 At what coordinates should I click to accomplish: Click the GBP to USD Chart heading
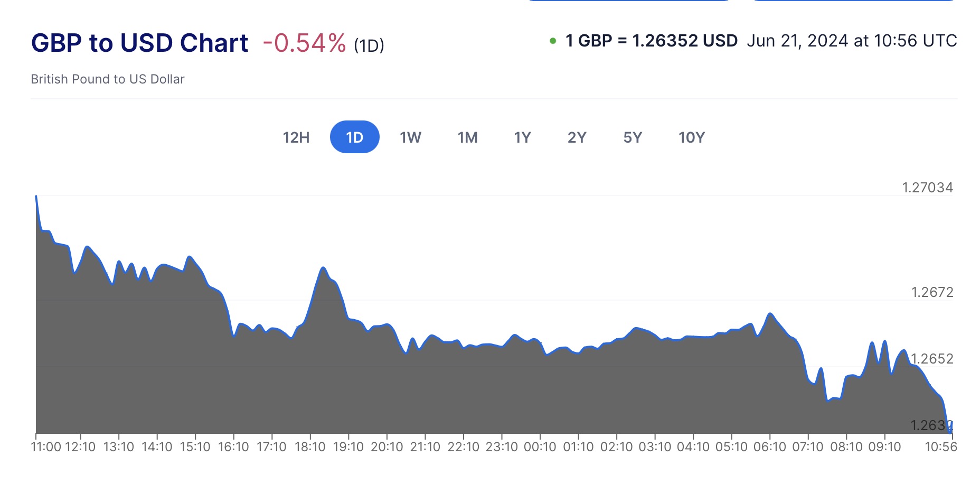click(139, 43)
